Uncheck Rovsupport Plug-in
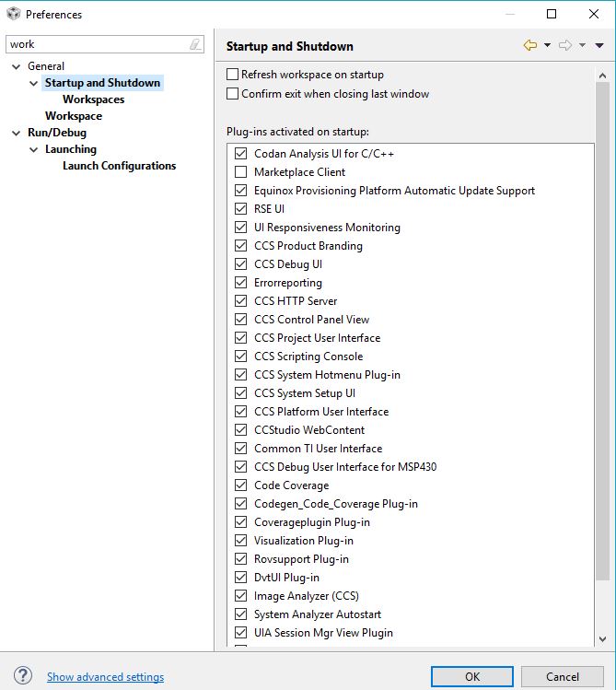616x690 pixels. [240, 559]
